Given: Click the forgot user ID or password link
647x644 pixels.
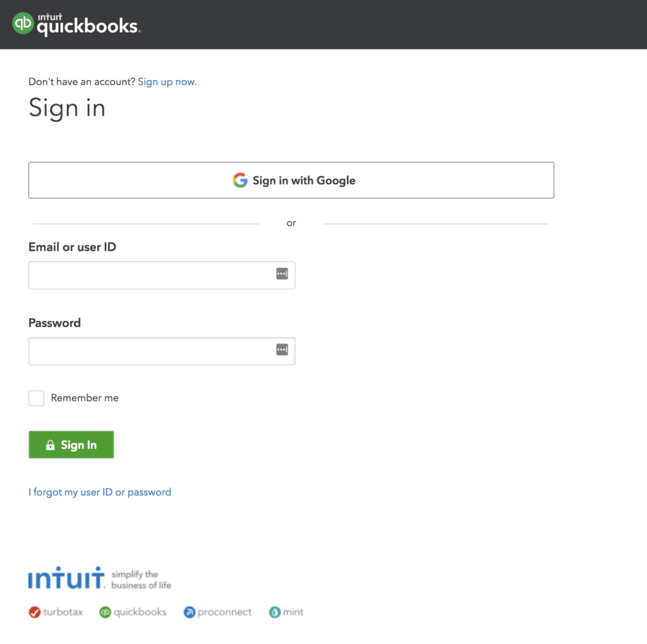Looking at the screenshot, I should click(x=100, y=491).
